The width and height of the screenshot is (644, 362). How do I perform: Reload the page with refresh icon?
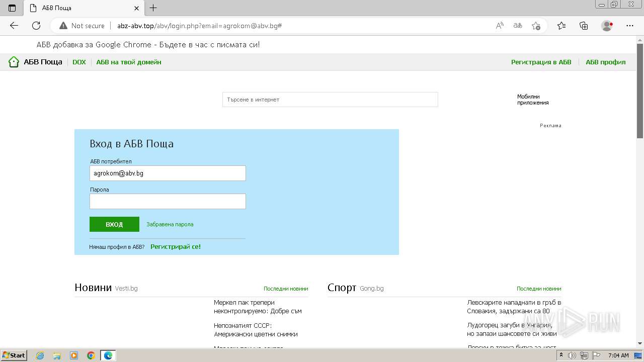36,26
